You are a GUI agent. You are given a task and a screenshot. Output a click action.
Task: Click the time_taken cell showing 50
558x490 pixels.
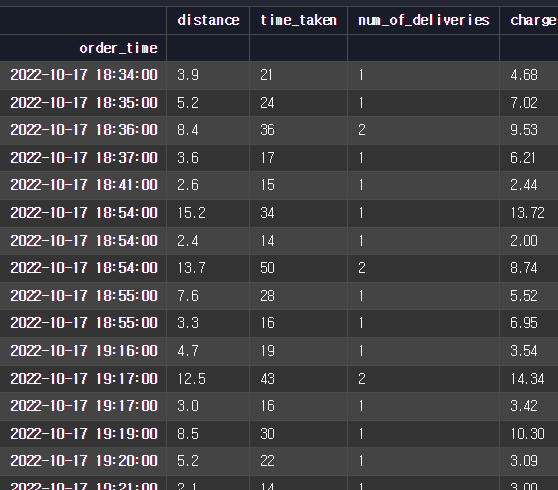299,268
